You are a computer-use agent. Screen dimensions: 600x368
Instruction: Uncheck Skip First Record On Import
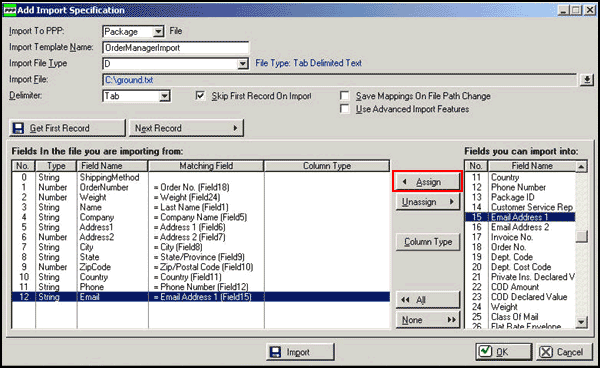[x=200, y=96]
